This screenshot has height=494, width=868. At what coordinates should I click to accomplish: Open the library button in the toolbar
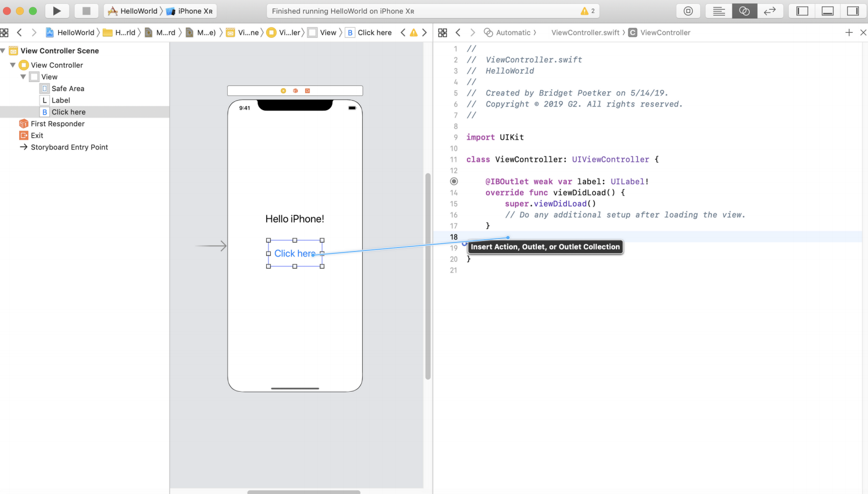click(688, 11)
